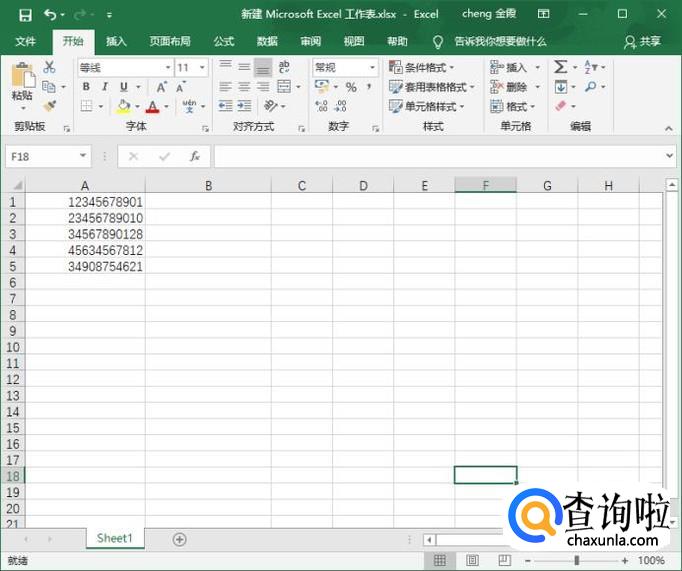Click 插入 Insert cells button
The height and width of the screenshot is (571, 682).
[x=515, y=67]
